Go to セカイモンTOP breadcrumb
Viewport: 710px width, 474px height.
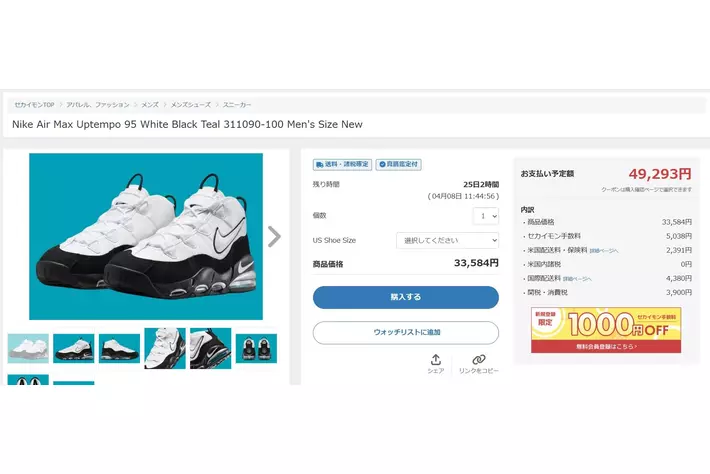click(34, 104)
